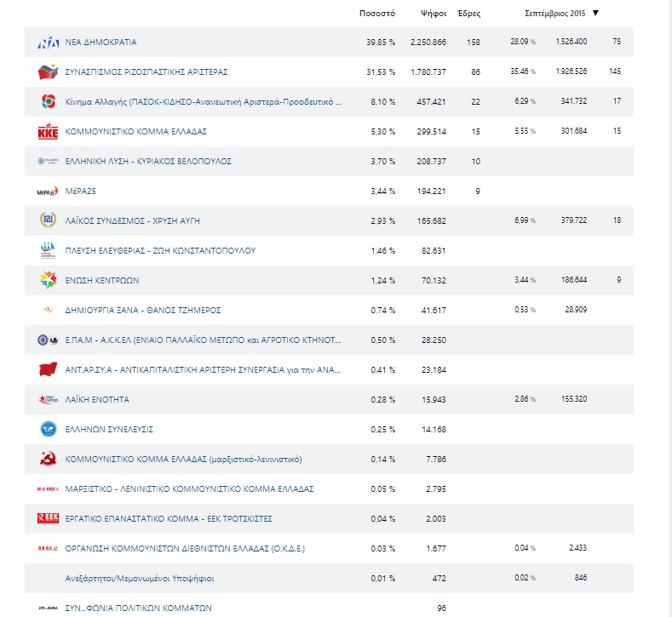This screenshot has height=617, width=672.
Task: Select the Ανεξάρτητοι/Μεμονωμένοι Υποψήφιοι row
Action: tap(129, 578)
